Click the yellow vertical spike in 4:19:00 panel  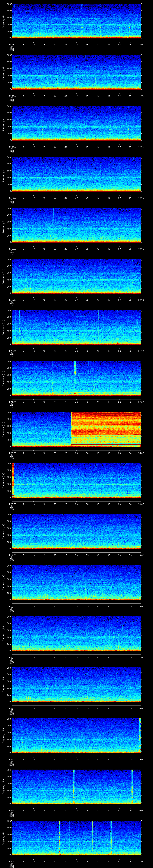coord(23,273)
